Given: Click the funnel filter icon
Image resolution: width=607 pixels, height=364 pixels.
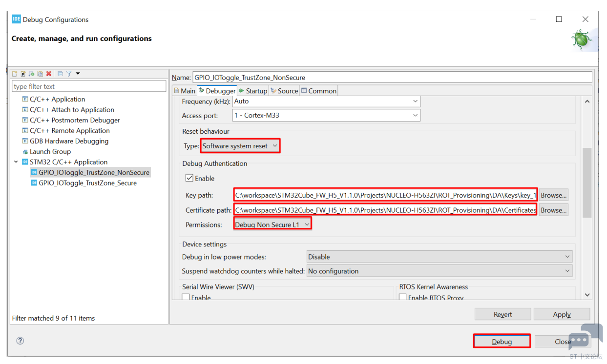Looking at the screenshot, I should [69, 74].
